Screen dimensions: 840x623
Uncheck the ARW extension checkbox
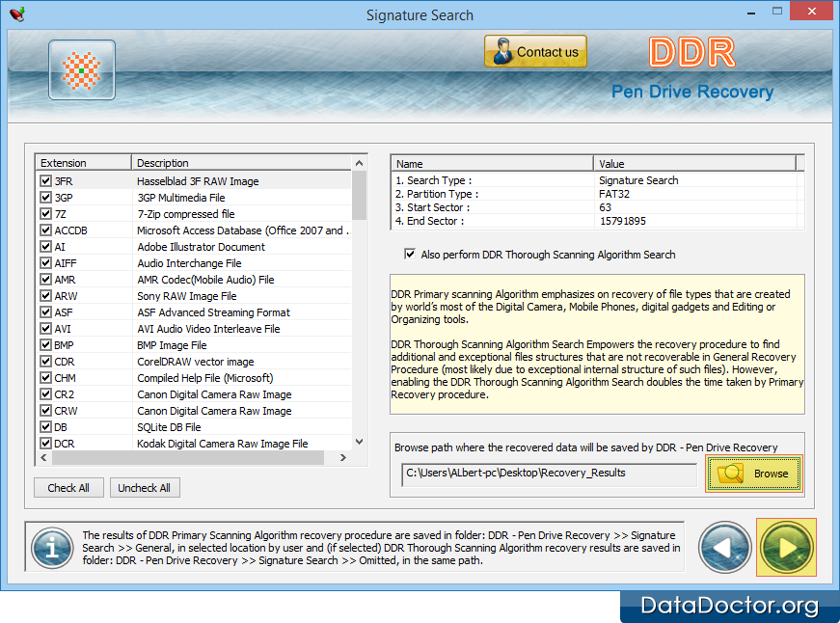[45, 296]
